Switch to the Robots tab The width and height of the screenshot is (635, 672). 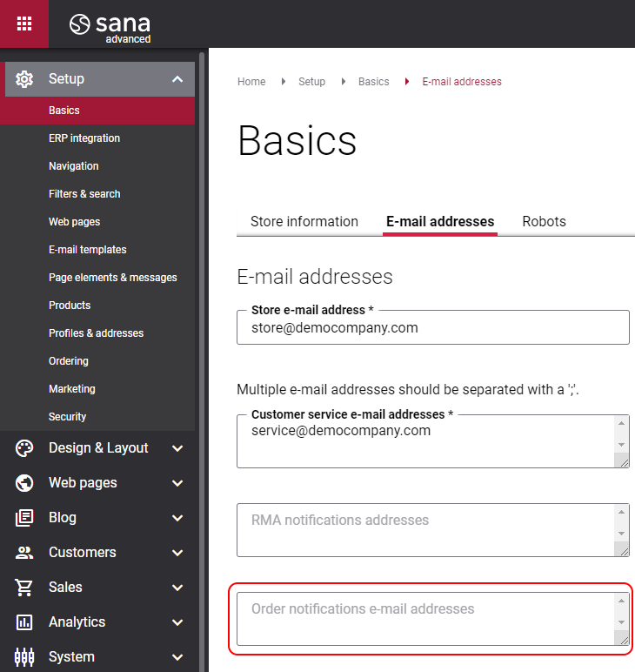[x=544, y=222]
